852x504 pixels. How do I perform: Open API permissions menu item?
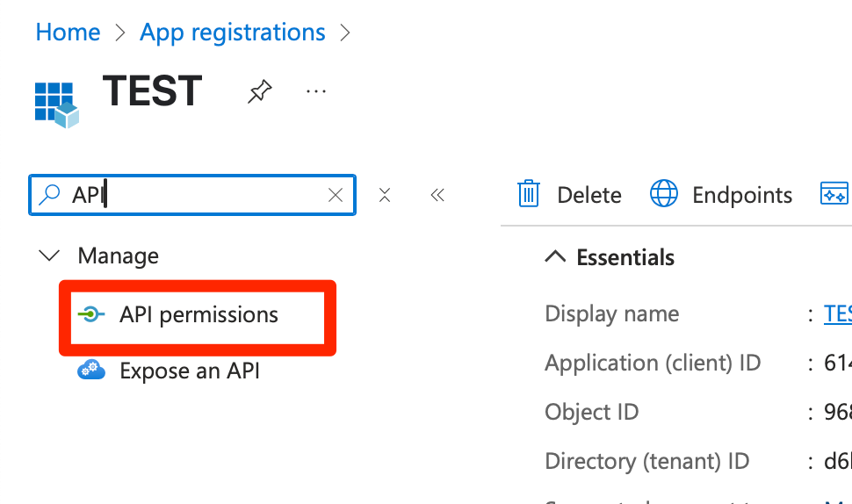click(199, 314)
